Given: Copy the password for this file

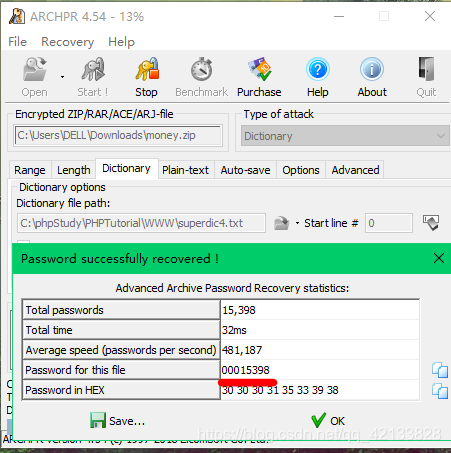Looking at the screenshot, I should point(440,370).
